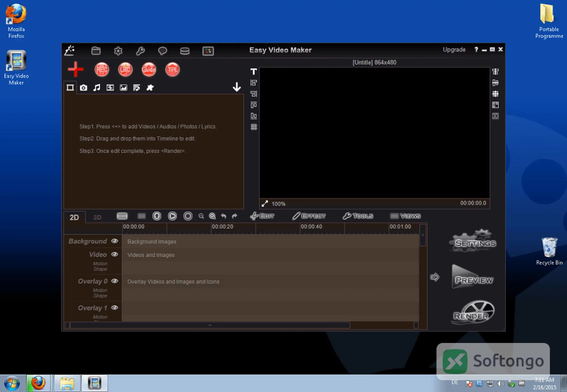The image size is (567, 392).
Task: Open the Effect menu
Action: (309, 216)
